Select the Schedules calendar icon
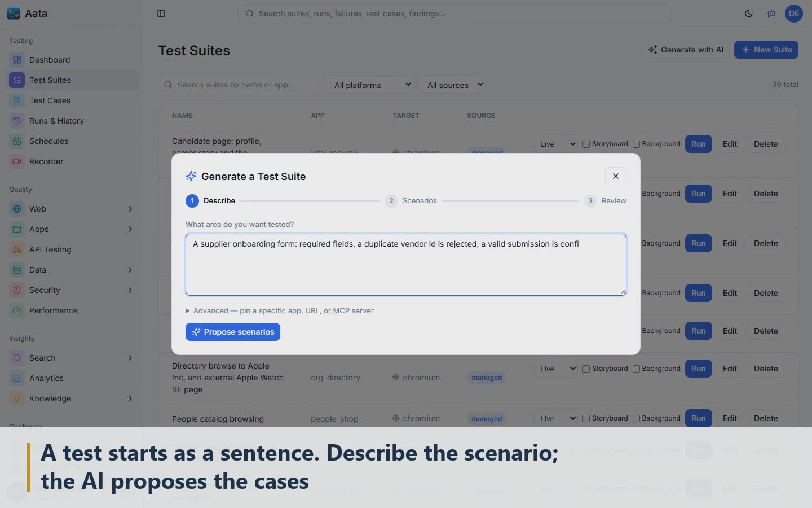Screen dimensions: 812x508 coord(17,141)
